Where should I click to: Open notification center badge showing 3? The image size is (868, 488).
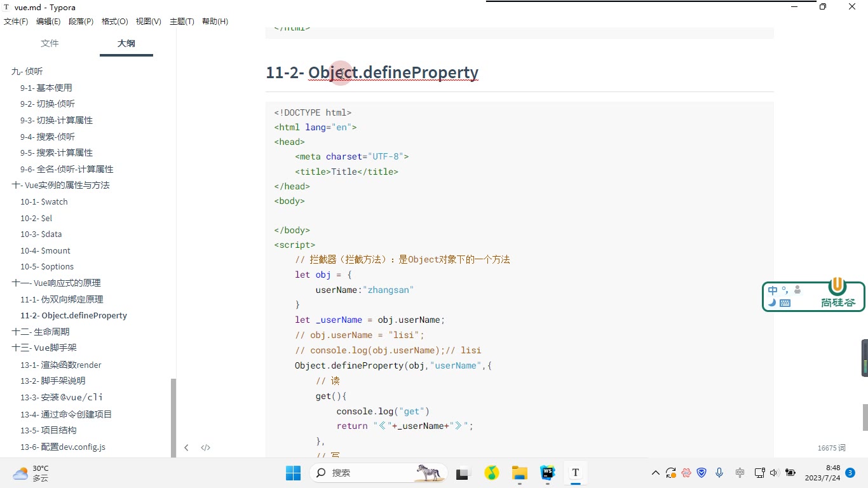pyautogui.click(x=850, y=473)
